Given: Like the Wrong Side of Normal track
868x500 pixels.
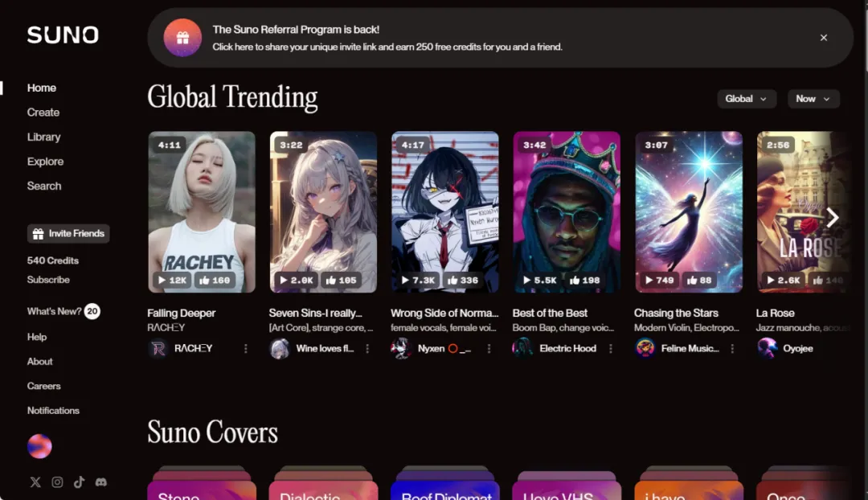Looking at the screenshot, I should tap(457, 281).
